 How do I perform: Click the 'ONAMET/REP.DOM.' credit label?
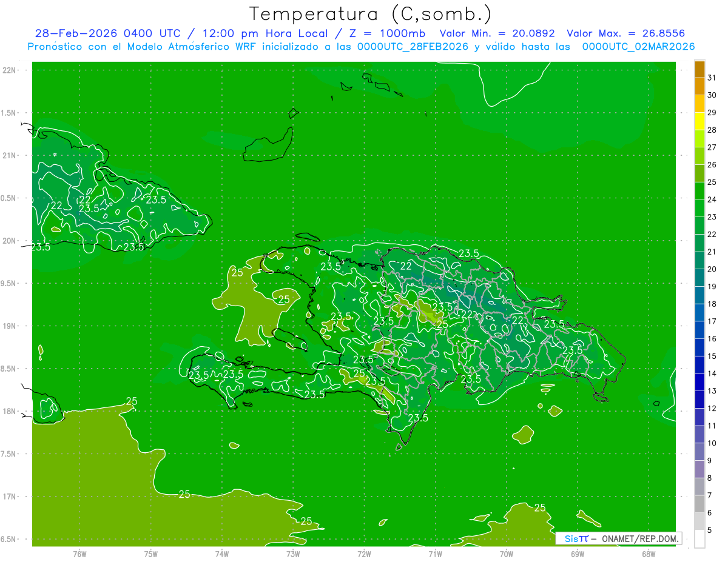pos(640,538)
